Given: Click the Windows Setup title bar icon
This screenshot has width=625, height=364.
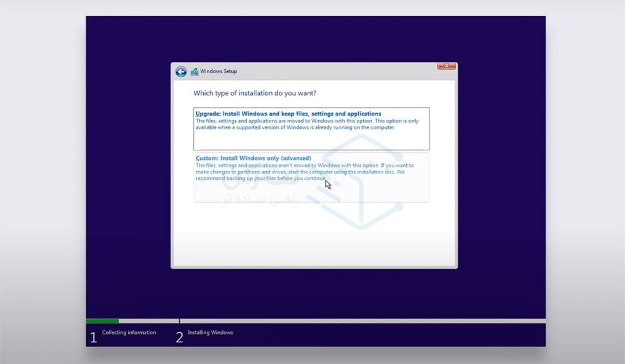Looking at the screenshot, I should [x=194, y=72].
